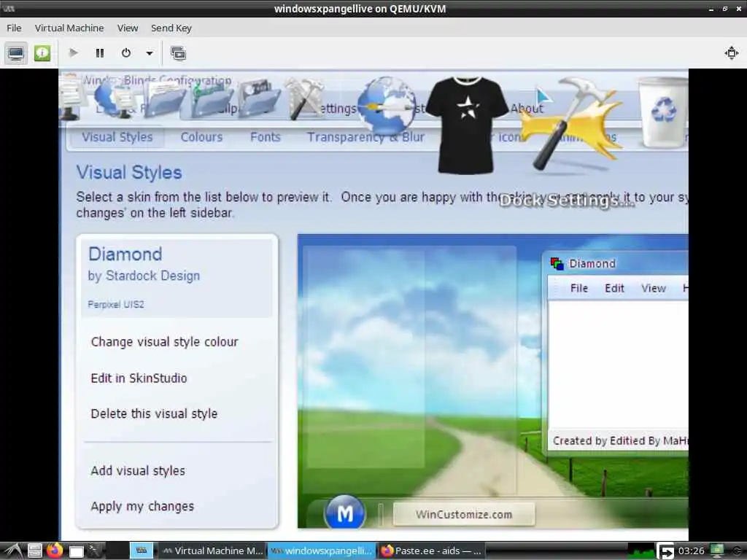Click the crossed hammer tools dock icon

[305, 98]
